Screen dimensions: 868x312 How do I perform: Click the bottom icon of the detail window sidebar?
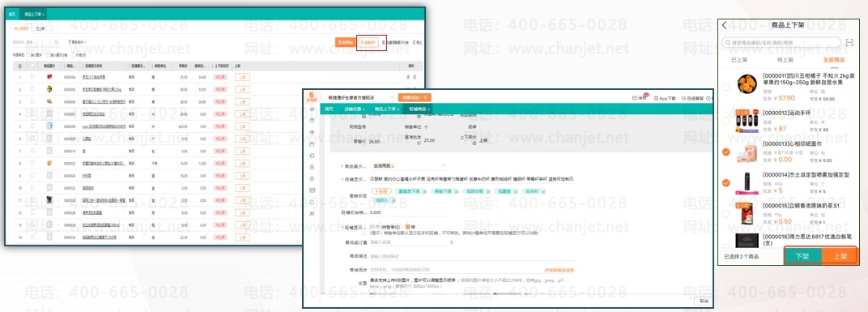click(x=313, y=213)
